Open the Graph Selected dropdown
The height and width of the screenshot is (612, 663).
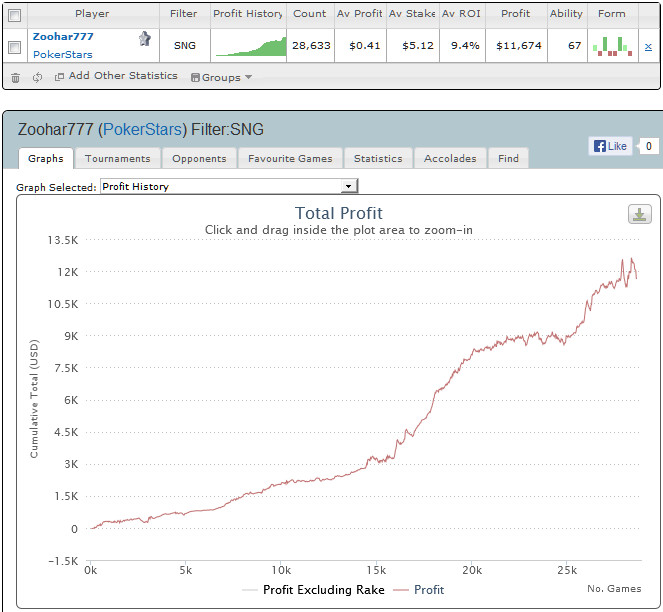[229, 186]
